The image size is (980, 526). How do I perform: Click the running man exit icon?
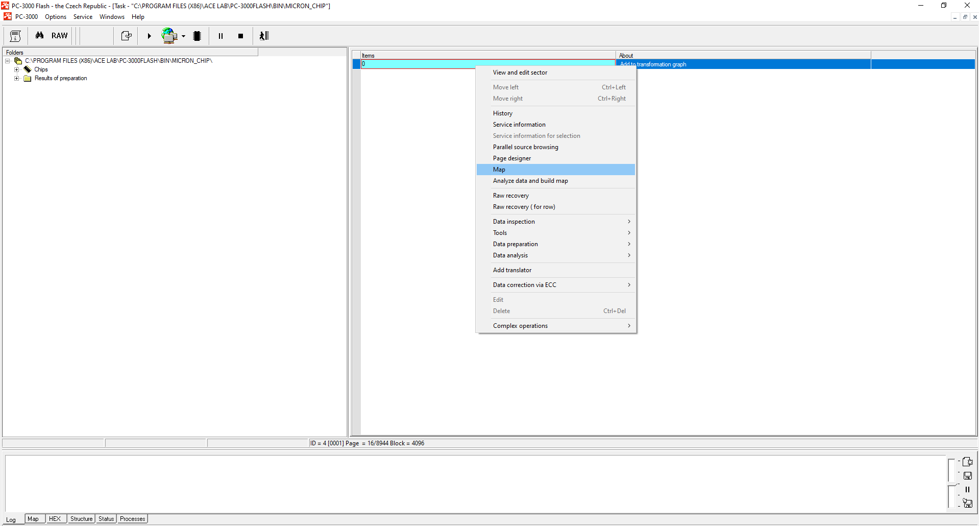pyautogui.click(x=264, y=36)
